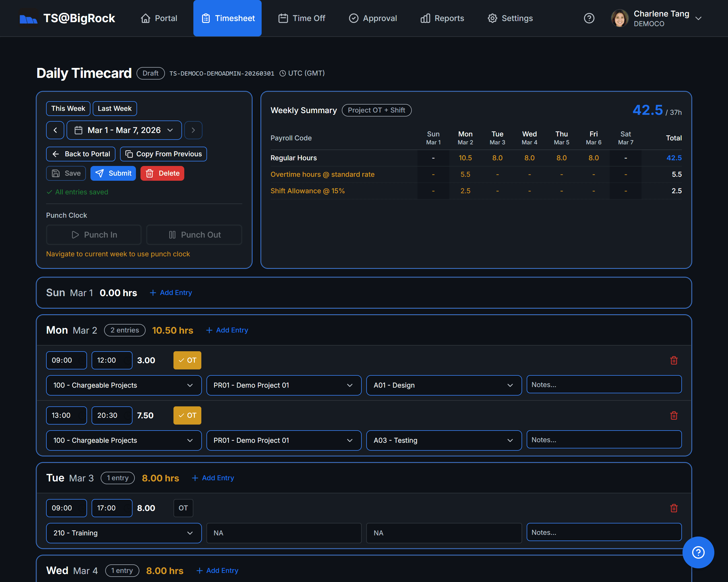Viewport: 728px width, 582px height.
Task: Disable OT on Monday's 7.50 hour entry
Action: 187,415
